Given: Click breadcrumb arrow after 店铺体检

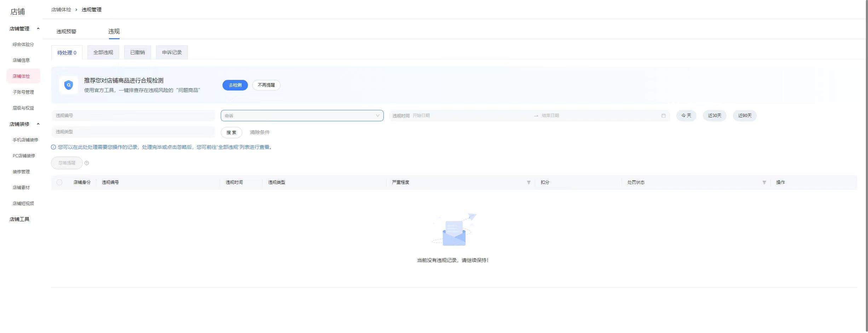Looking at the screenshot, I should 76,10.
